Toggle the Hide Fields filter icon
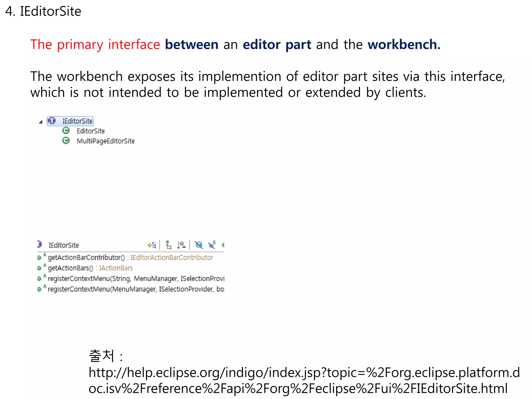The width and height of the screenshot is (532, 399). (x=199, y=245)
